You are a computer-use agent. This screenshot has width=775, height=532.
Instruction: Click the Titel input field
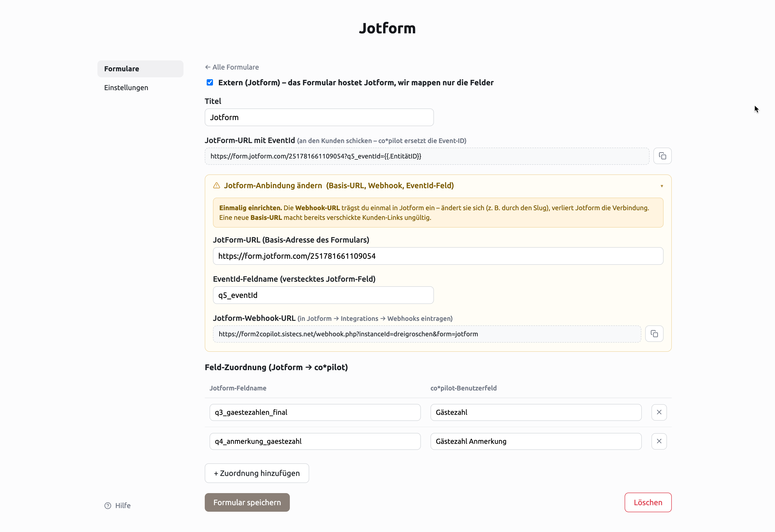(319, 117)
